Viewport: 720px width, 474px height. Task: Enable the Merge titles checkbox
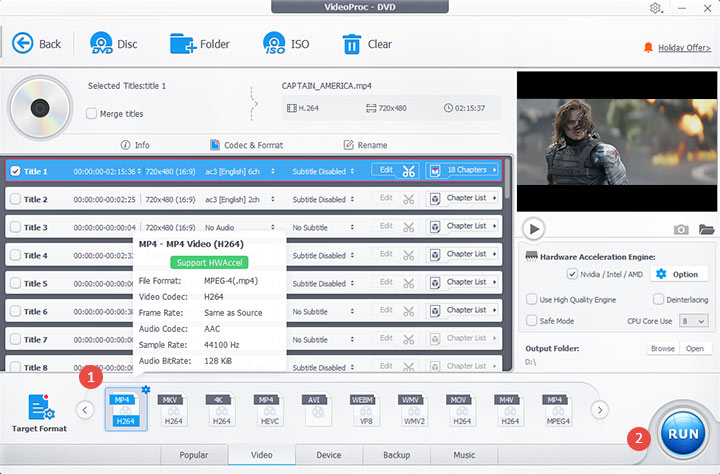(x=92, y=114)
